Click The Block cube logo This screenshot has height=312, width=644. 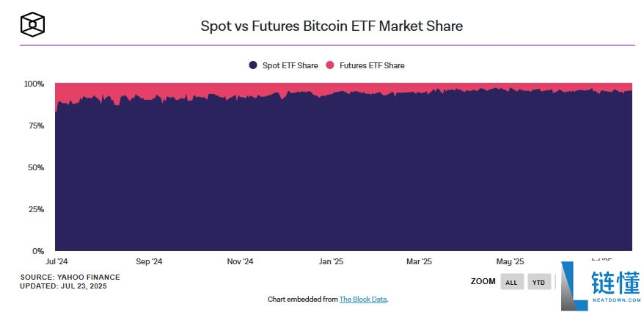[x=33, y=23]
